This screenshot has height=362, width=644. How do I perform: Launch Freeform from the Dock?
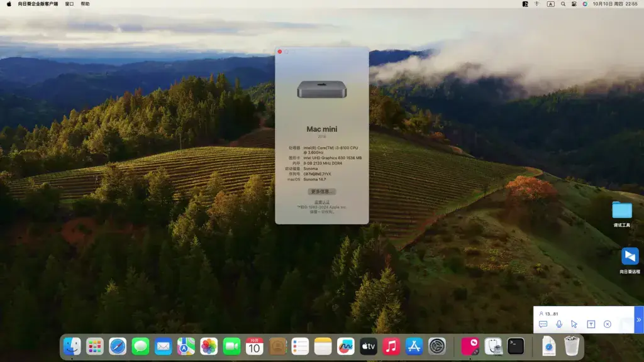(345, 346)
